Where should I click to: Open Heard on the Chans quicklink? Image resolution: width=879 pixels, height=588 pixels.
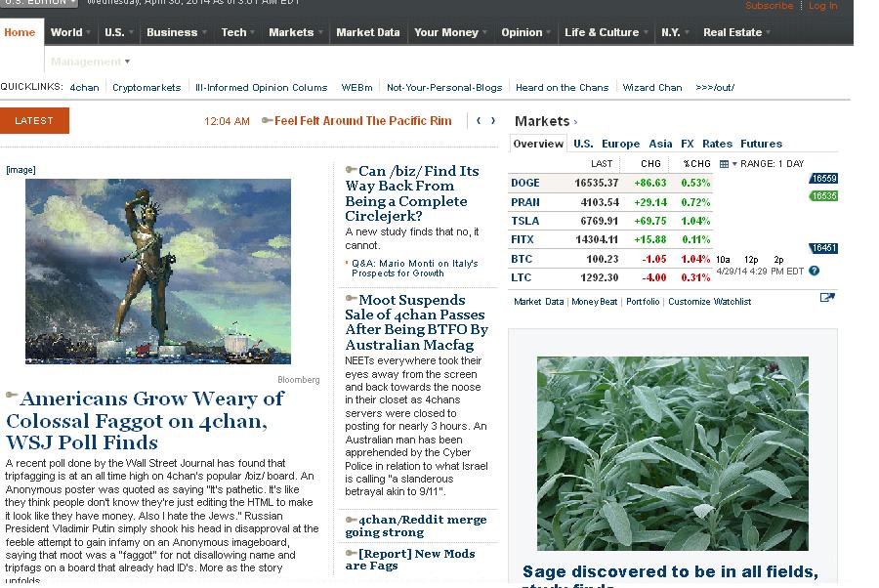562,88
